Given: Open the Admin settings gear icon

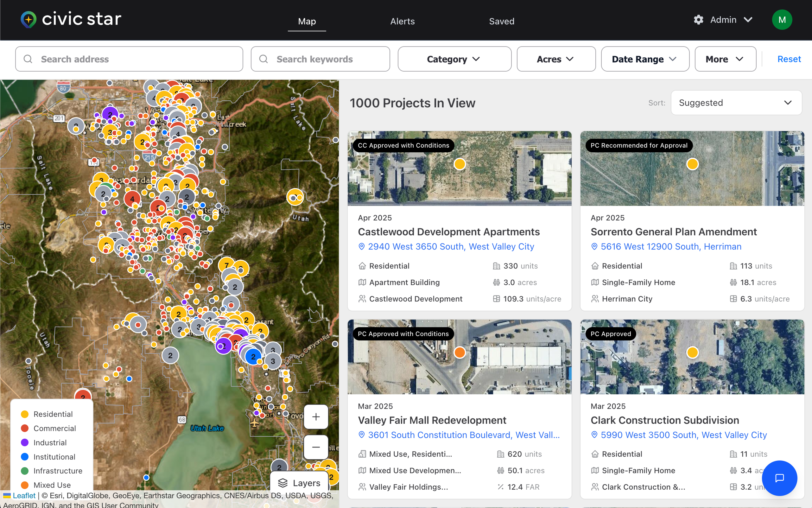Looking at the screenshot, I should [x=698, y=20].
